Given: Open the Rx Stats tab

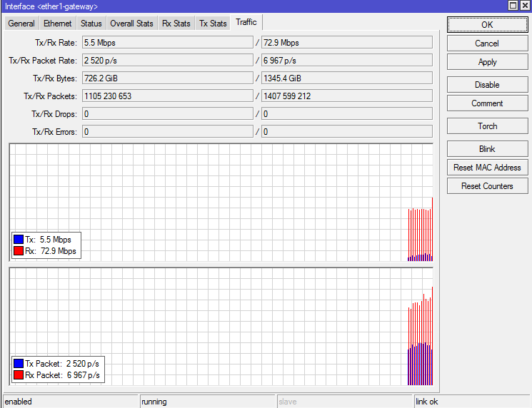Looking at the screenshot, I should tap(176, 24).
